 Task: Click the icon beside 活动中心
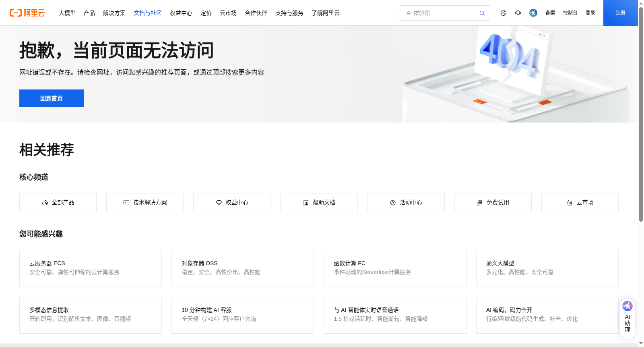point(393,203)
